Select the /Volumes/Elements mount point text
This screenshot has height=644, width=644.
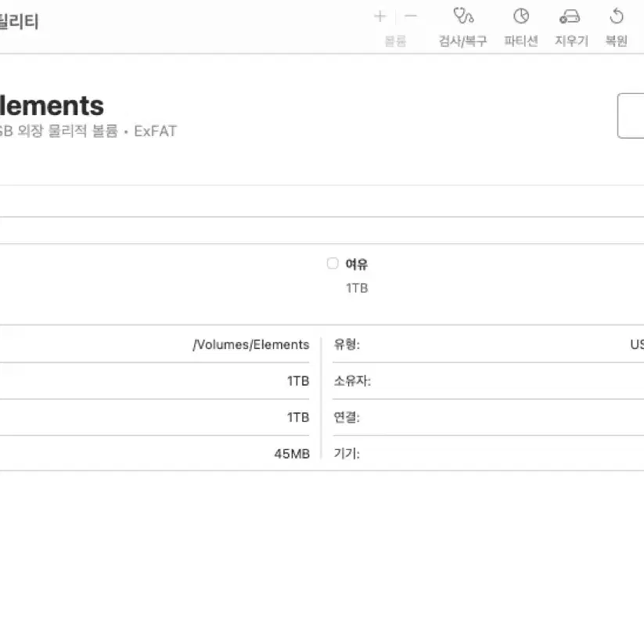pos(251,344)
